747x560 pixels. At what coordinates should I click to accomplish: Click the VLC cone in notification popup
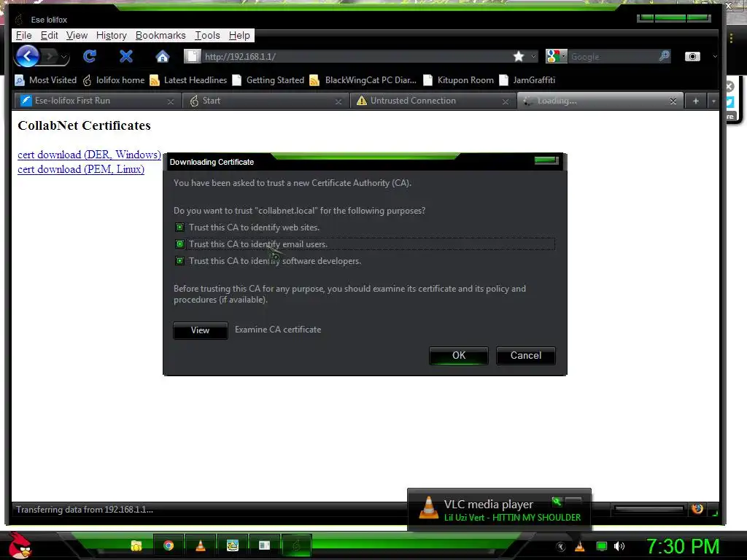428,508
